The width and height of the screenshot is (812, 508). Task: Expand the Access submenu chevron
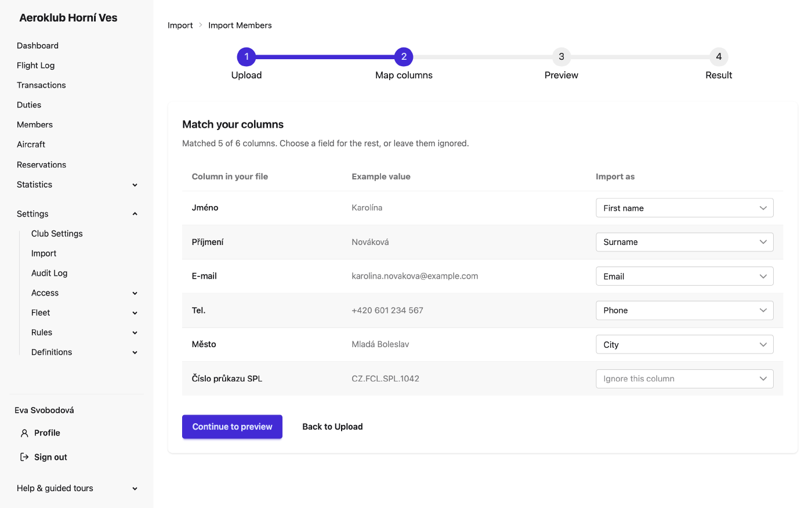point(135,293)
